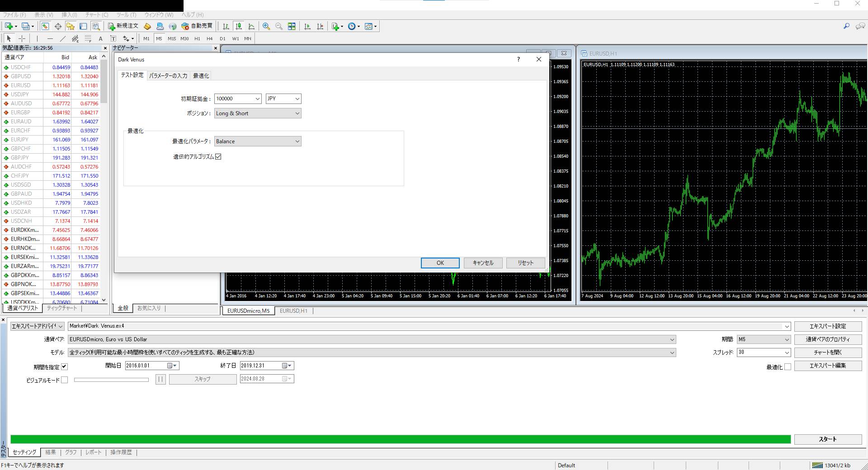The height and width of the screenshot is (470, 868).
Task: Click the キャンセル button
Action: pyautogui.click(x=483, y=263)
